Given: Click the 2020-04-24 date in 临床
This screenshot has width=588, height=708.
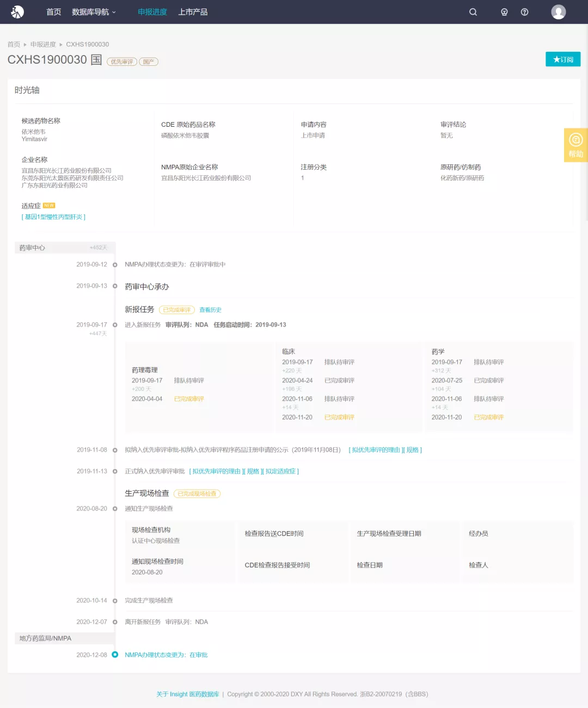Looking at the screenshot, I should point(297,380).
